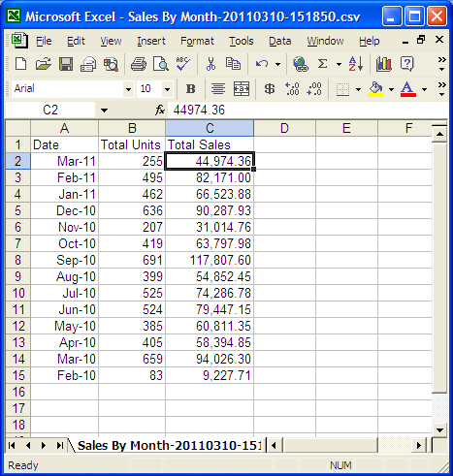Open the Window menu
The width and height of the screenshot is (453, 476).
click(325, 41)
